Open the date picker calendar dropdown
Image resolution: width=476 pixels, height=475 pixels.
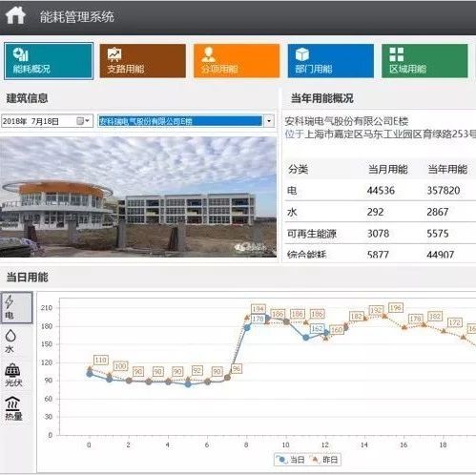pyautogui.click(x=83, y=121)
